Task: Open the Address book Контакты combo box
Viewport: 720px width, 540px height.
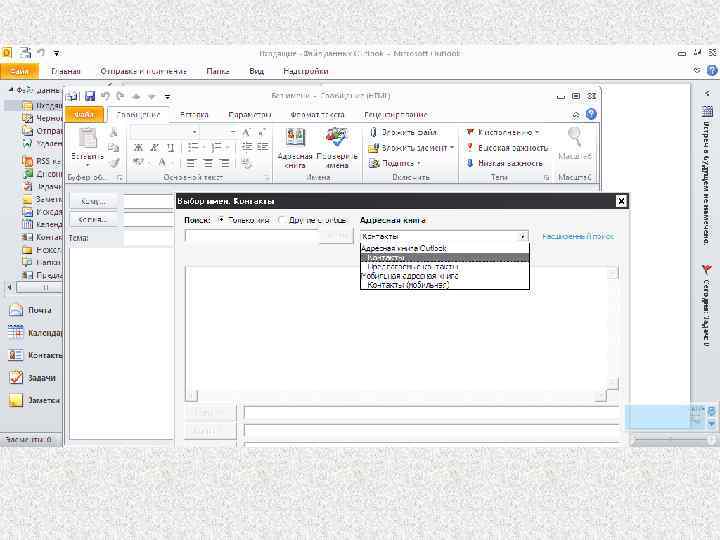Action: point(444,236)
